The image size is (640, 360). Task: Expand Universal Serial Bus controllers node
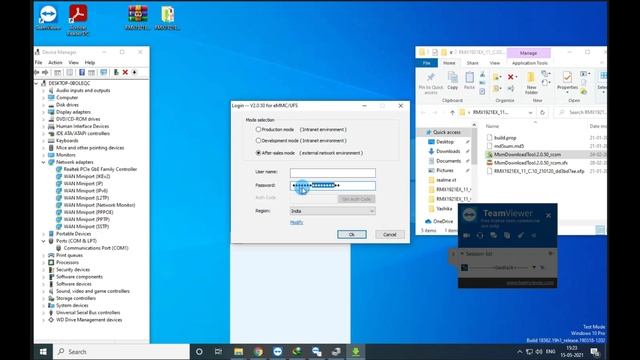(x=44, y=313)
